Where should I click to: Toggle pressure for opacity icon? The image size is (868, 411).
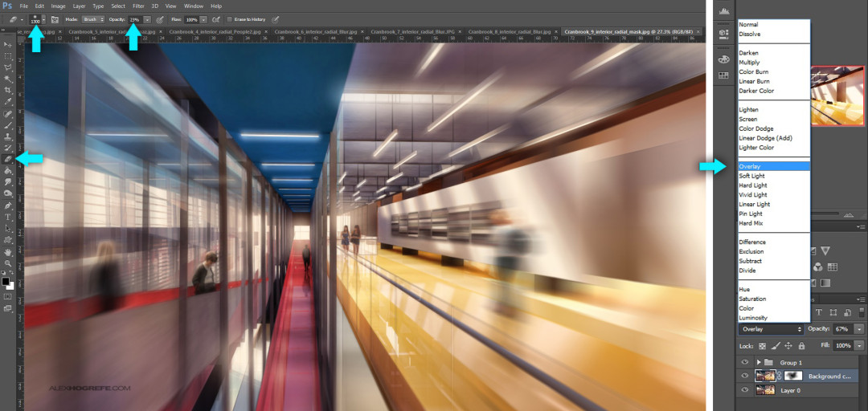(x=159, y=19)
